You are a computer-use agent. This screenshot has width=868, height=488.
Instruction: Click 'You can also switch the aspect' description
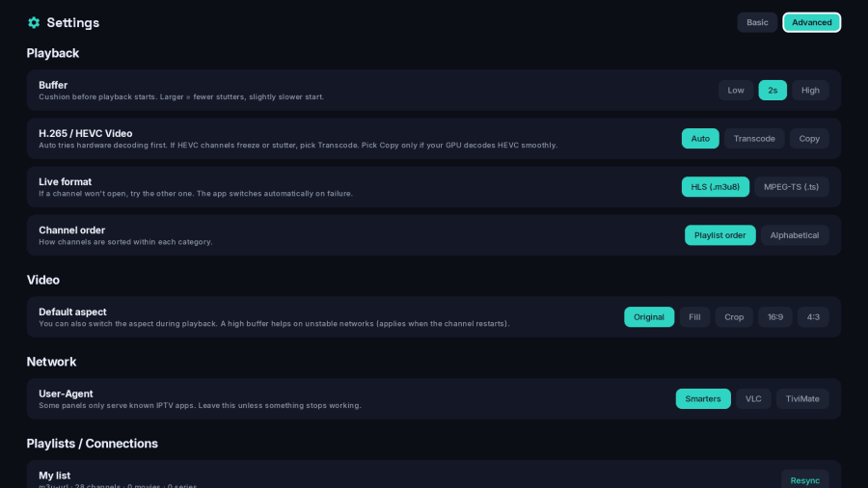(x=274, y=324)
